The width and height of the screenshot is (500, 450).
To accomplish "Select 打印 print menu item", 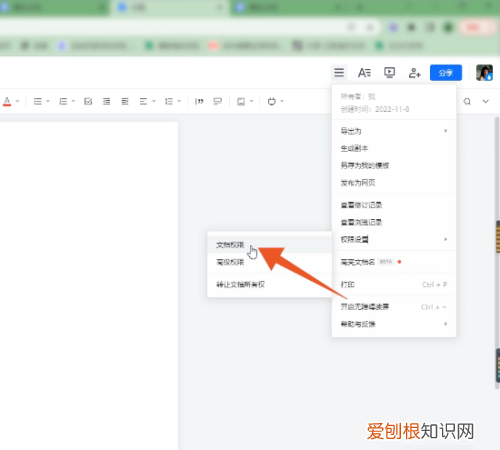I will (x=394, y=285).
